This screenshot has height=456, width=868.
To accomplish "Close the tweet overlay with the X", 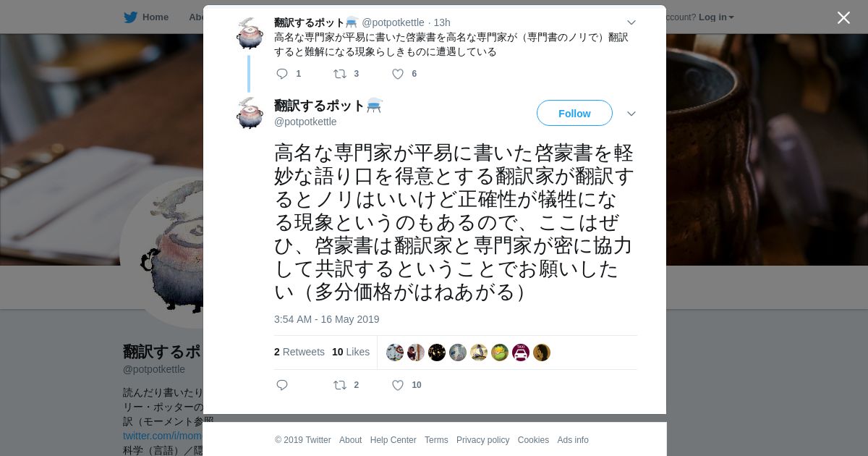I will [x=843, y=17].
